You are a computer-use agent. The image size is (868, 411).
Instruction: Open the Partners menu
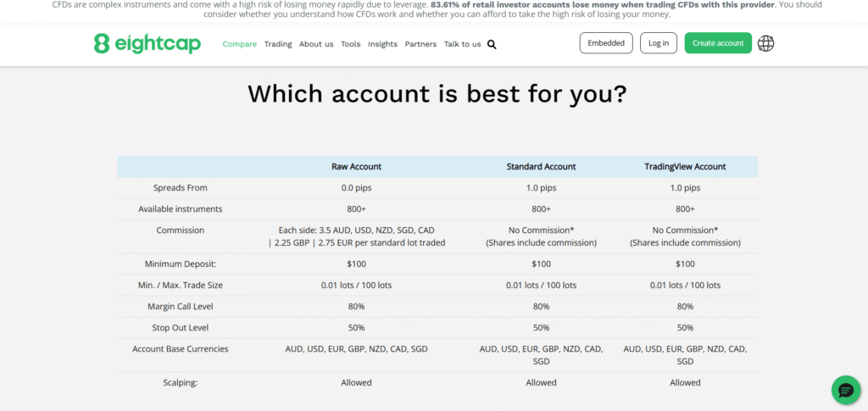click(420, 44)
